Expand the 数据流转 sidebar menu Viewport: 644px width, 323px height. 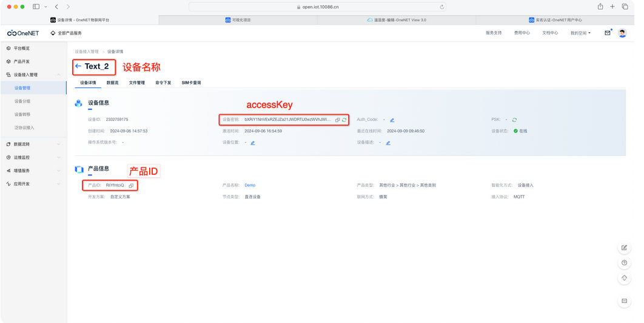pos(59,144)
